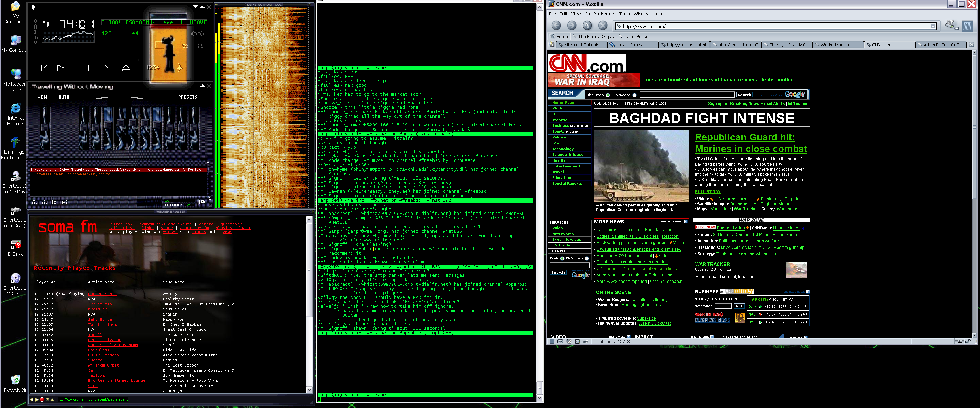980x408 pixels.
Task: Select CNN.com radio in top search
Action: [634, 95]
